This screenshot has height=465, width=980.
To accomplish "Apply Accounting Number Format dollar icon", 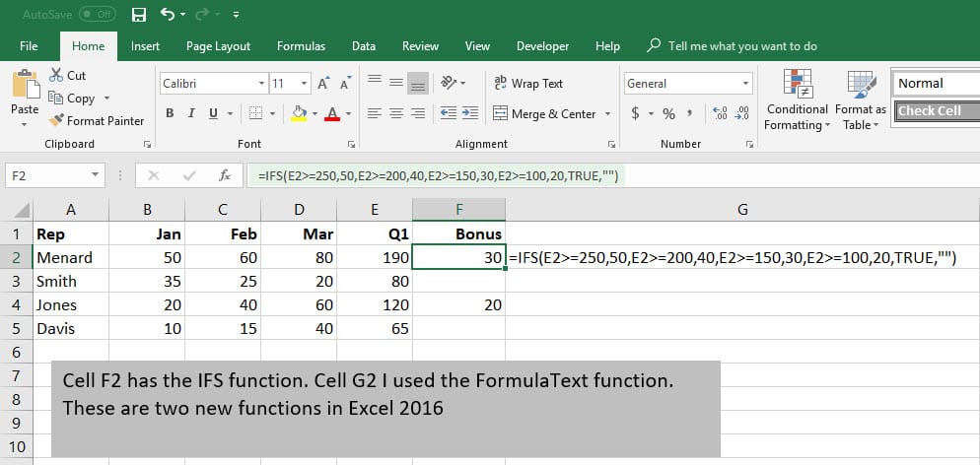I will (636, 113).
